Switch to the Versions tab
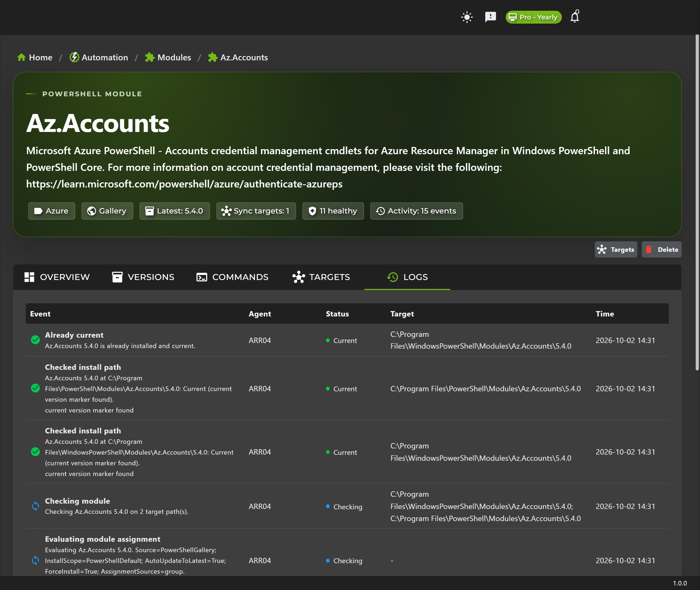Screen dimensions: 700x590 (x=143, y=277)
